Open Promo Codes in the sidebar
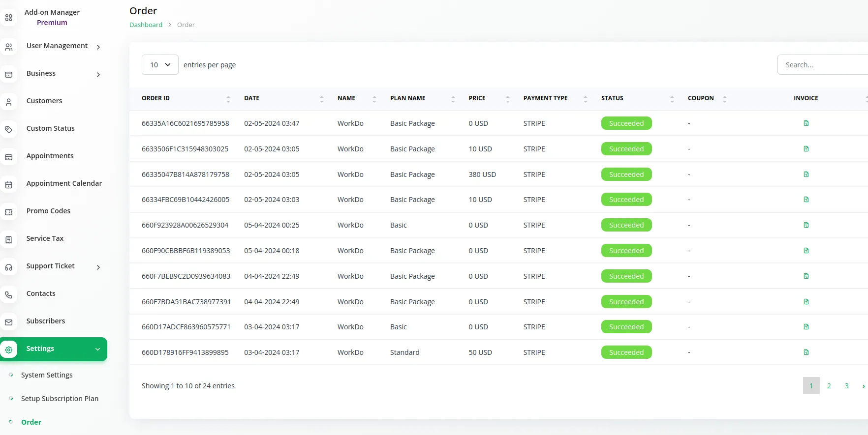868x435 pixels. (48, 211)
